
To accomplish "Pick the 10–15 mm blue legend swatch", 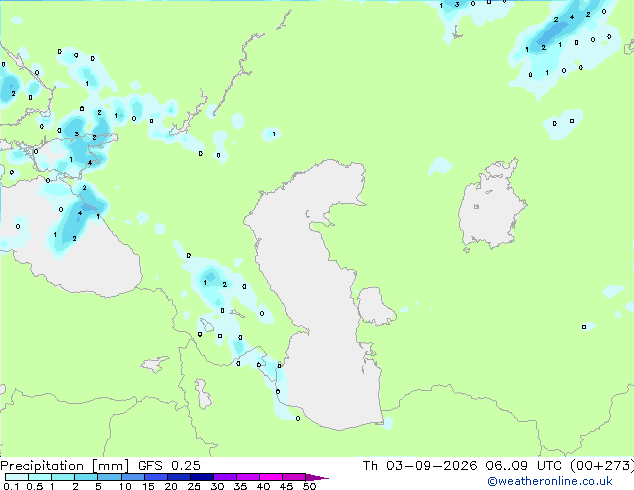I will pos(132,477).
